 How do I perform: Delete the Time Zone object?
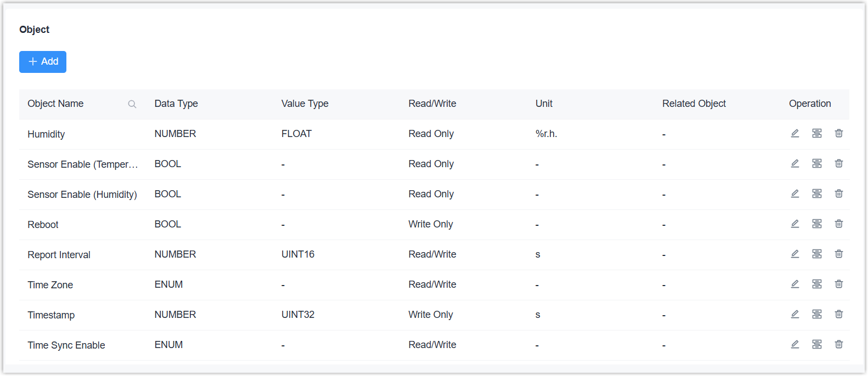[x=838, y=284]
